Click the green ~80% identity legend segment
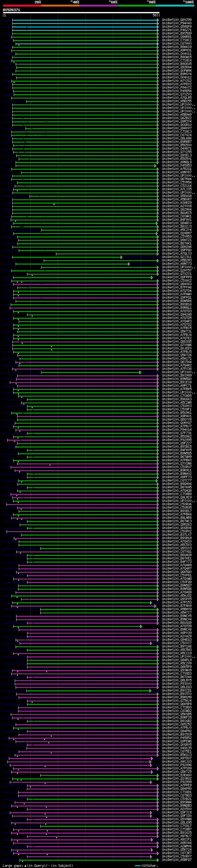 pos(137,6)
